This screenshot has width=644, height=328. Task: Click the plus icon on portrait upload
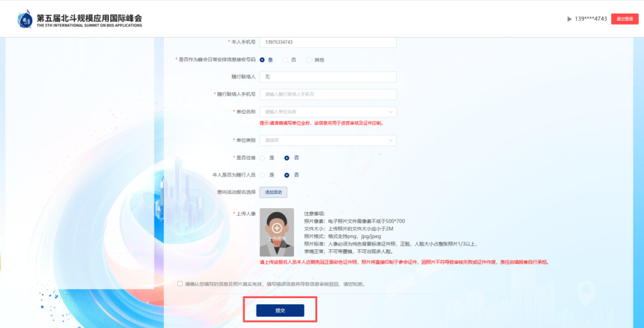click(277, 228)
